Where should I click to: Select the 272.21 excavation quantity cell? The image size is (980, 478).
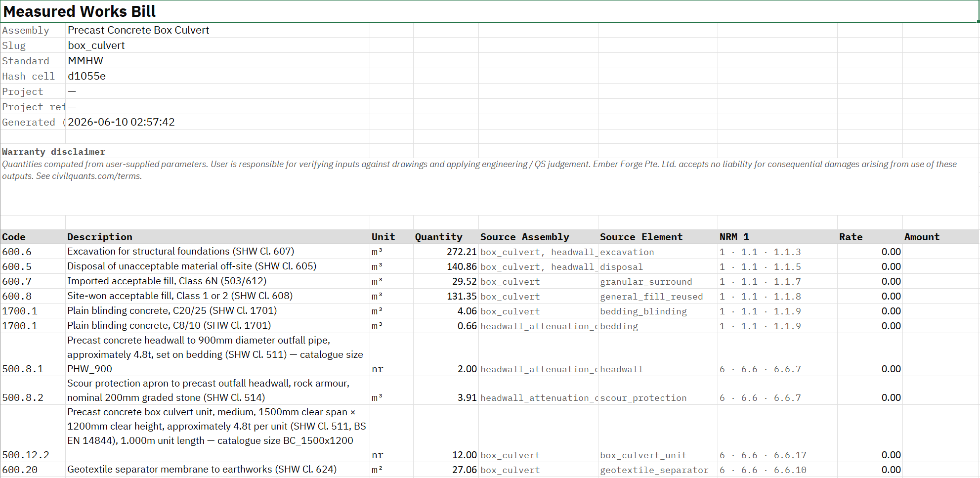(446, 252)
